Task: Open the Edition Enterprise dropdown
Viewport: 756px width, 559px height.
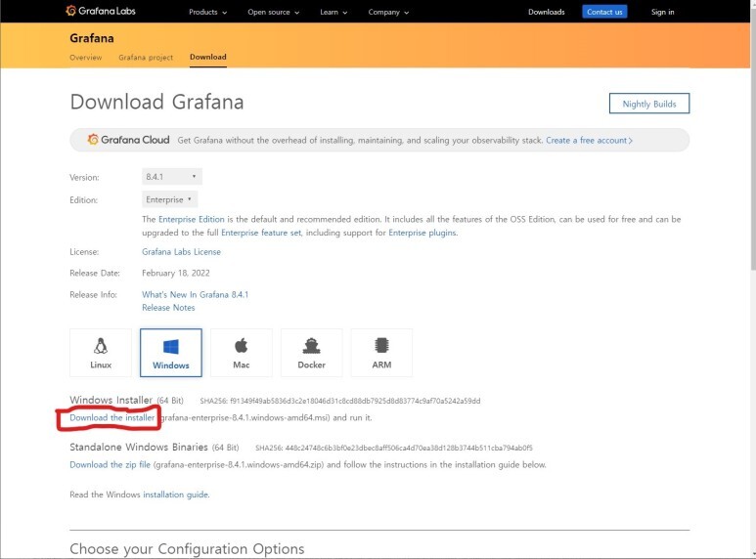Action: tap(169, 199)
